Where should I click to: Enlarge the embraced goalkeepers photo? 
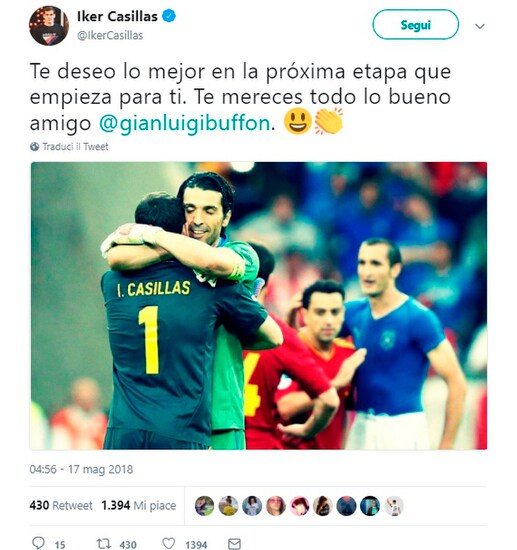click(258, 306)
